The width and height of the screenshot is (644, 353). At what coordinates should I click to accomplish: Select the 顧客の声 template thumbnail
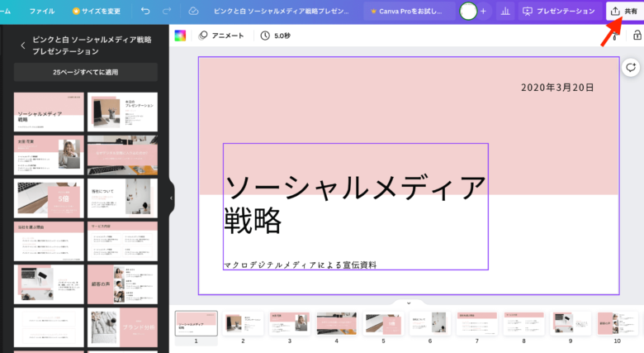pyautogui.click(x=122, y=284)
